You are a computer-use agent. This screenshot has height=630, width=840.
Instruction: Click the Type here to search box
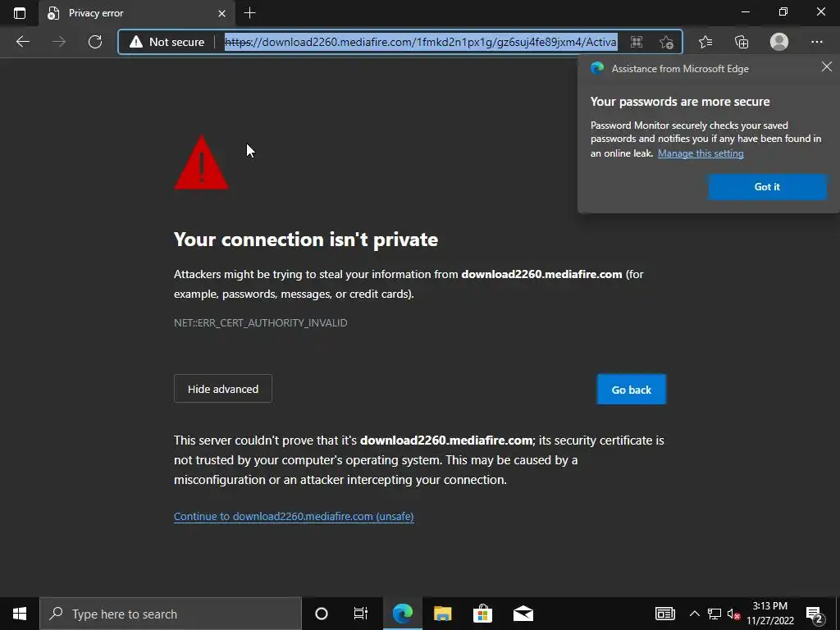coord(171,614)
